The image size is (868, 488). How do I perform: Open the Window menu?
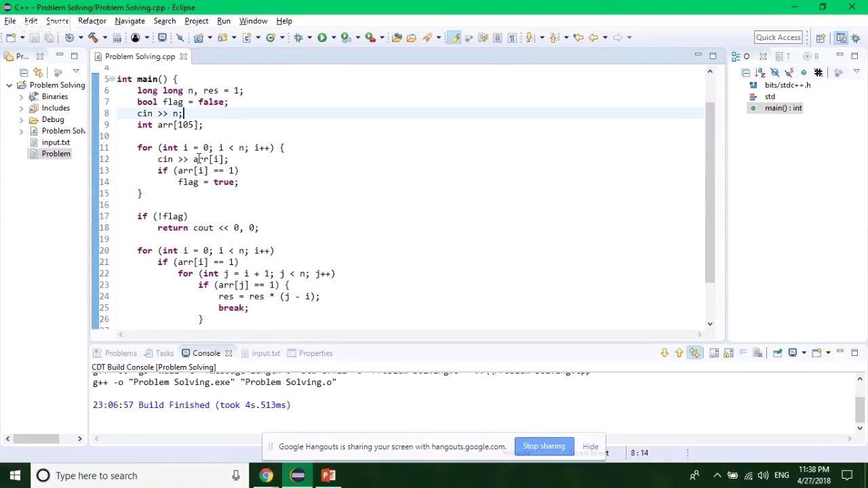click(253, 21)
